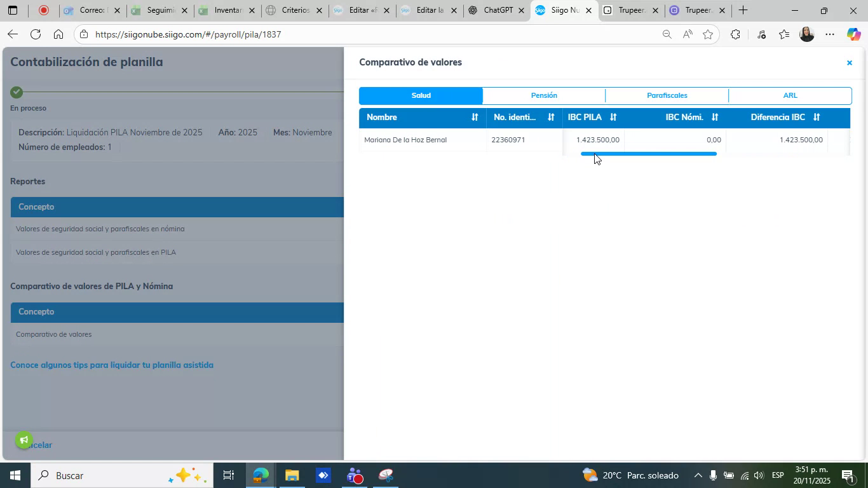The image size is (868, 488).
Task: Open the zoom magnifier icon in the address bar
Action: [667, 34]
